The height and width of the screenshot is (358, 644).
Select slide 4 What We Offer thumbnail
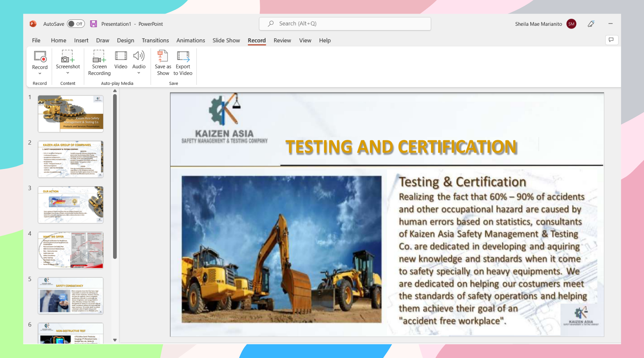(70, 250)
